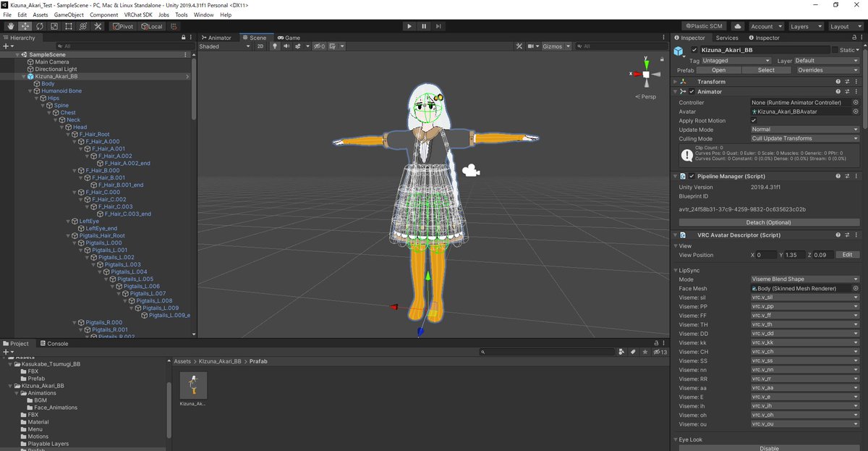
Task: Open Animator component preset settings icon
Action: pyautogui.click(x=847, y=92)
